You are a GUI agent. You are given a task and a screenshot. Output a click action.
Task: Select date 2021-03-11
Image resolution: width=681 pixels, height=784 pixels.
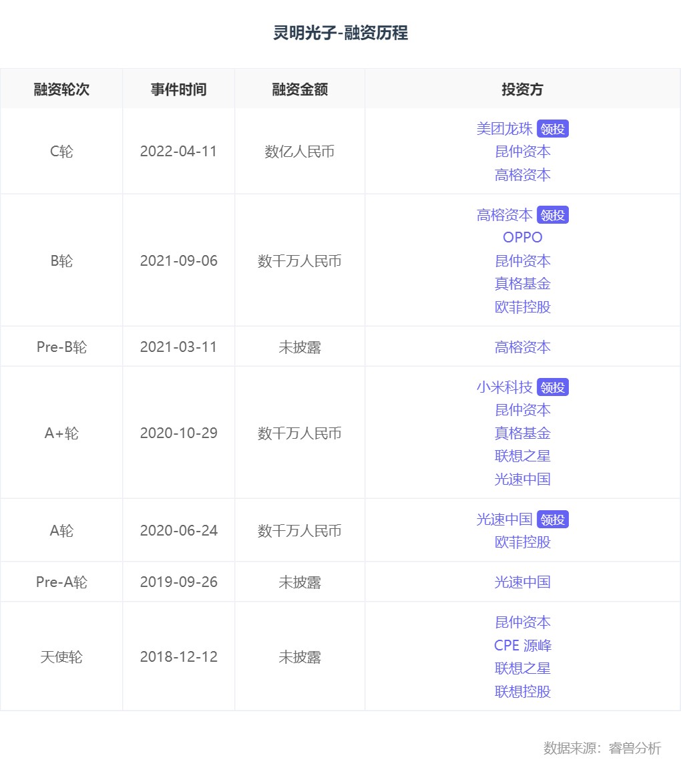click(x=178, y=347)
